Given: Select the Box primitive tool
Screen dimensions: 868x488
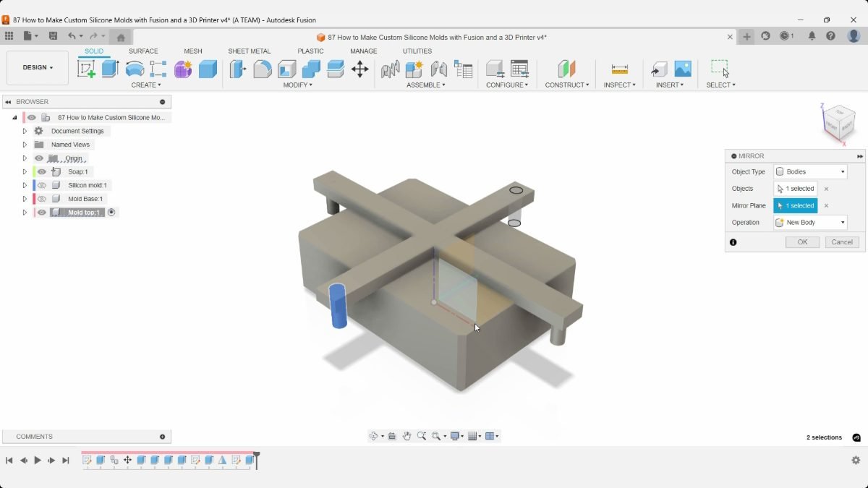Looking at the screenshot, I should [208, 69].
